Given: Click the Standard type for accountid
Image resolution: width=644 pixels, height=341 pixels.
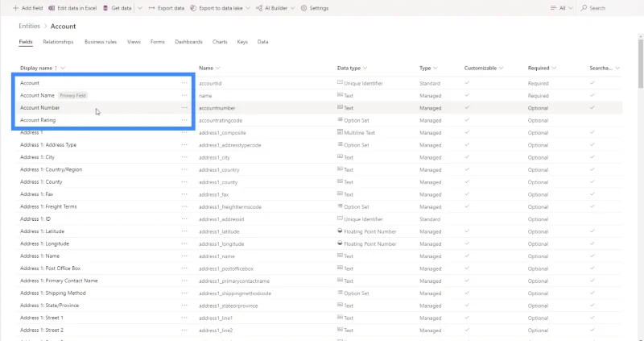Looking at the screenshot, I should pos(430,83).
